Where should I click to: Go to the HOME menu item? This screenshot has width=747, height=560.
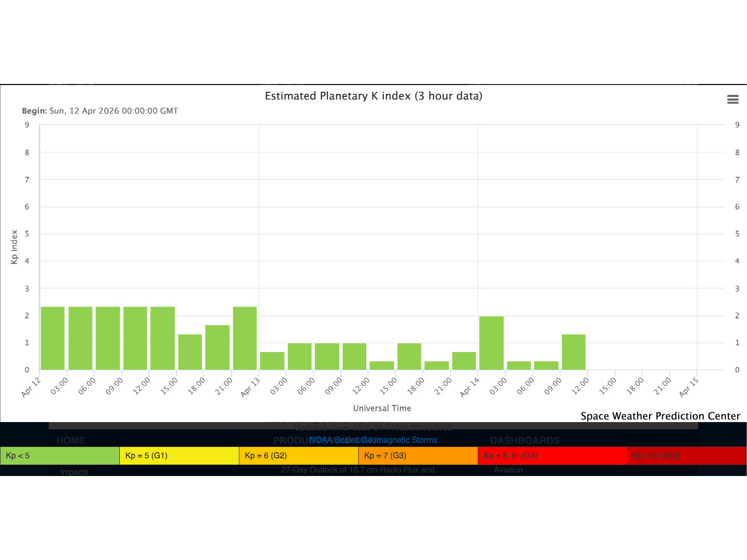(71, 441)
